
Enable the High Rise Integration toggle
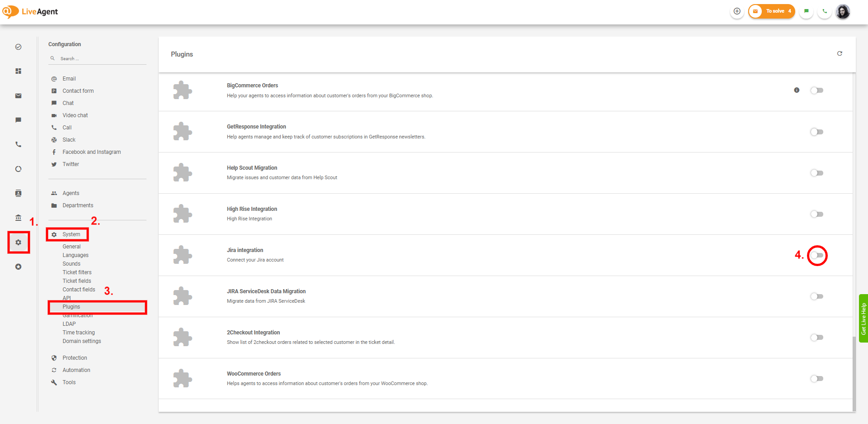point(817,214)
